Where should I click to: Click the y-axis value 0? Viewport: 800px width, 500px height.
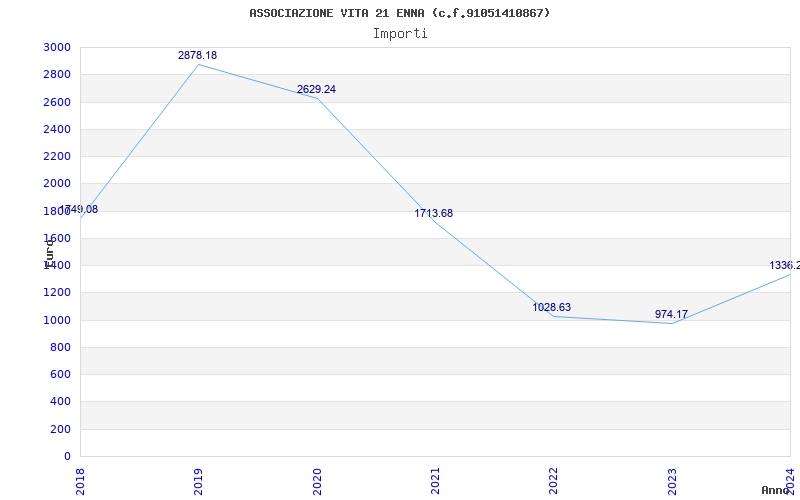[67, 457]
